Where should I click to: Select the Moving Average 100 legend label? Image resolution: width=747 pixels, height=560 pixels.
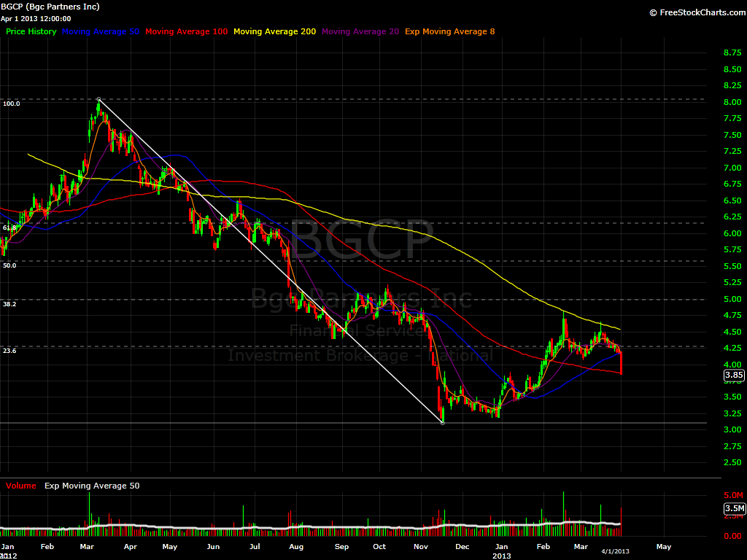(x=186, y=31)
